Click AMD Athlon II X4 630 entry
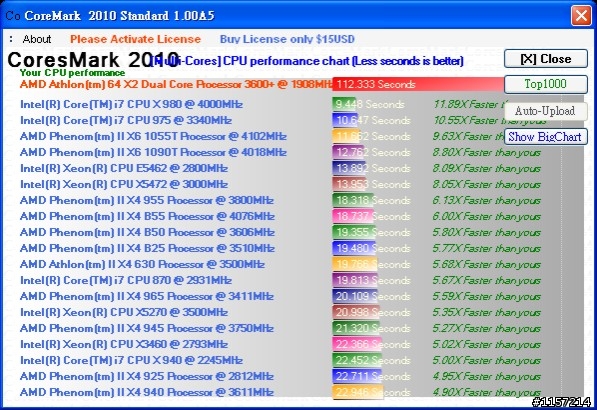597x410 pixels. point(142,264)
